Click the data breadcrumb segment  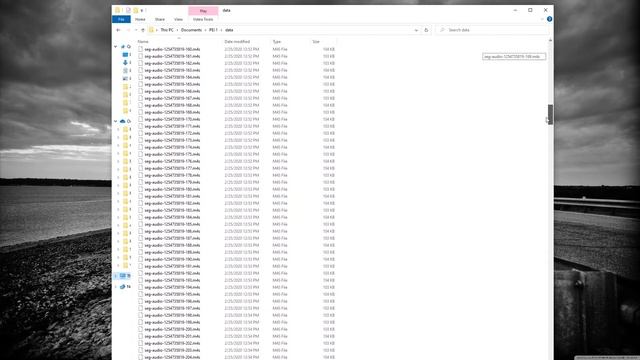point(229,30)
